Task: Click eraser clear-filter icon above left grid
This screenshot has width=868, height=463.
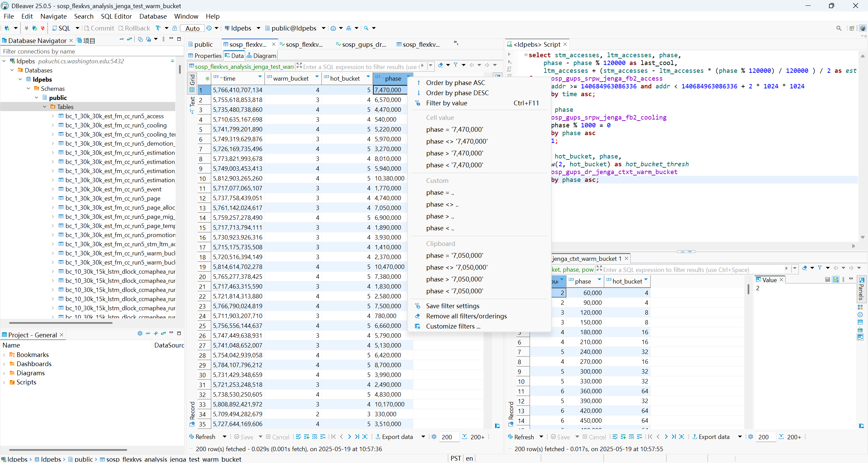Action: 440,65
